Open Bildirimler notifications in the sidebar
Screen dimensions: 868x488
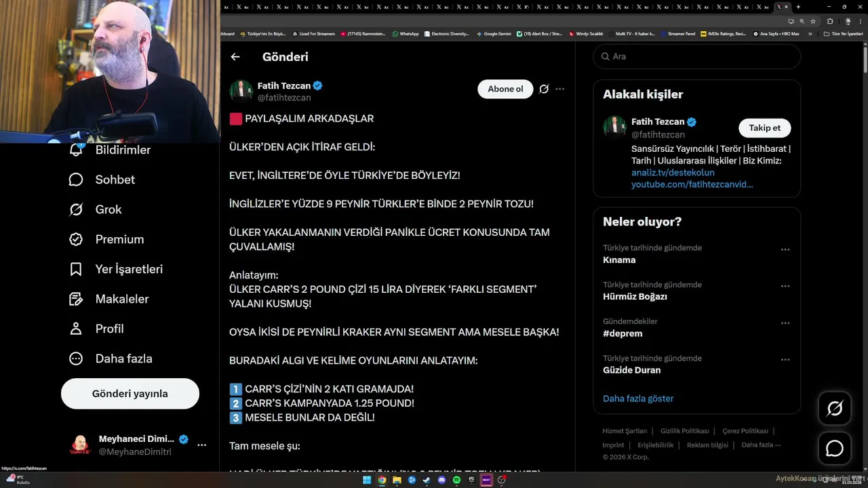point(110,150)
